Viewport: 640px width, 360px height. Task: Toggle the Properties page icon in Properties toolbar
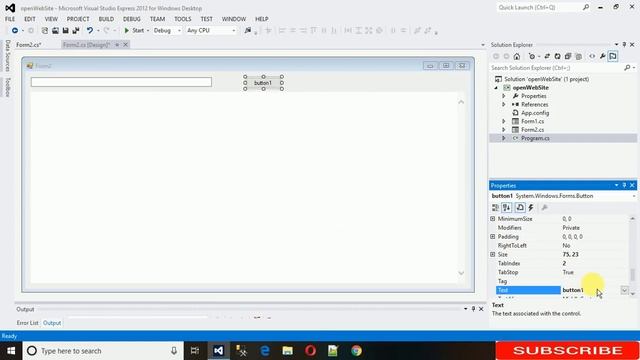520,208
